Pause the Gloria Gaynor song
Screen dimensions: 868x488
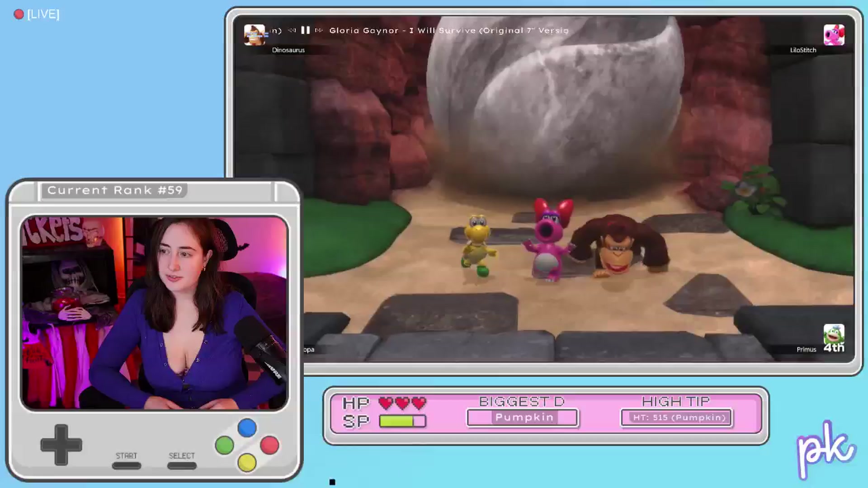tap(306, 30)
